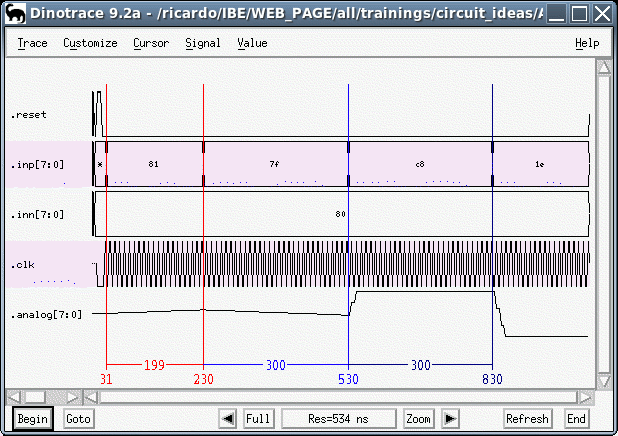
Task: Open the Help menu
Action: (x=587, y=43)
